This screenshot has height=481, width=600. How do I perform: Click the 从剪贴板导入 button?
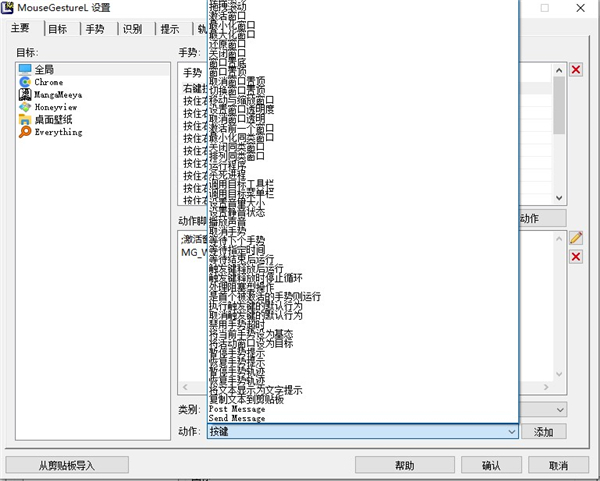[x=66, y=465]
